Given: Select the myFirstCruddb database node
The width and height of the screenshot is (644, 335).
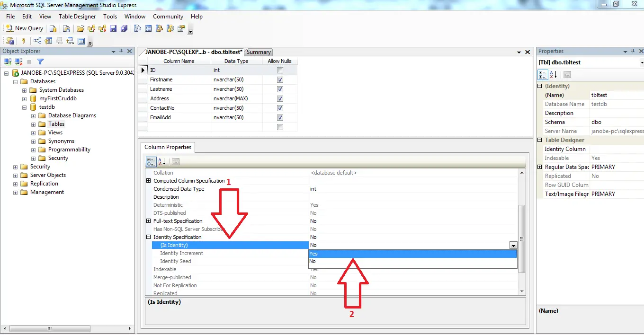Looking at the screenshot, I should tap(58, 98).
